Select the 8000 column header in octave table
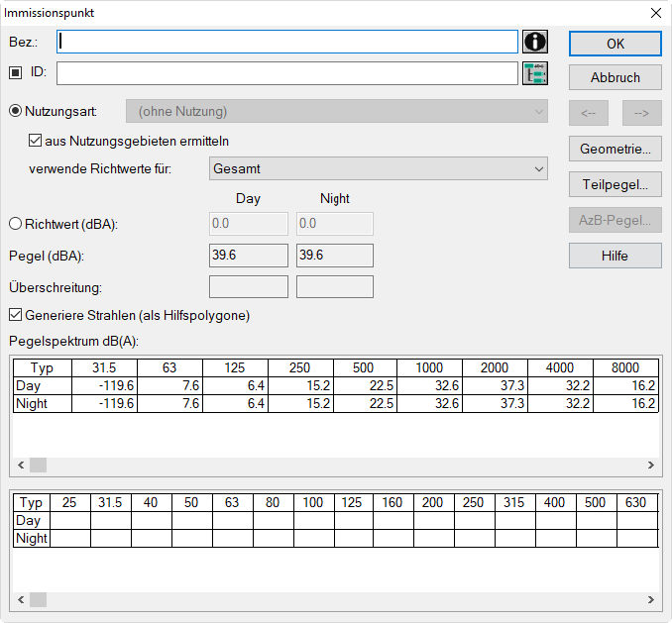 [x=625, y=367]
